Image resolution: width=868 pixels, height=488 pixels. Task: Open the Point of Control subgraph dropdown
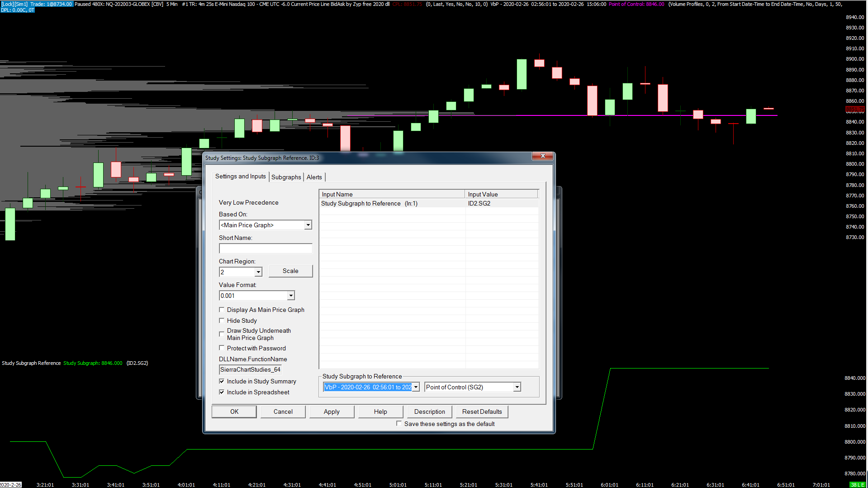(x=517, y=387)
